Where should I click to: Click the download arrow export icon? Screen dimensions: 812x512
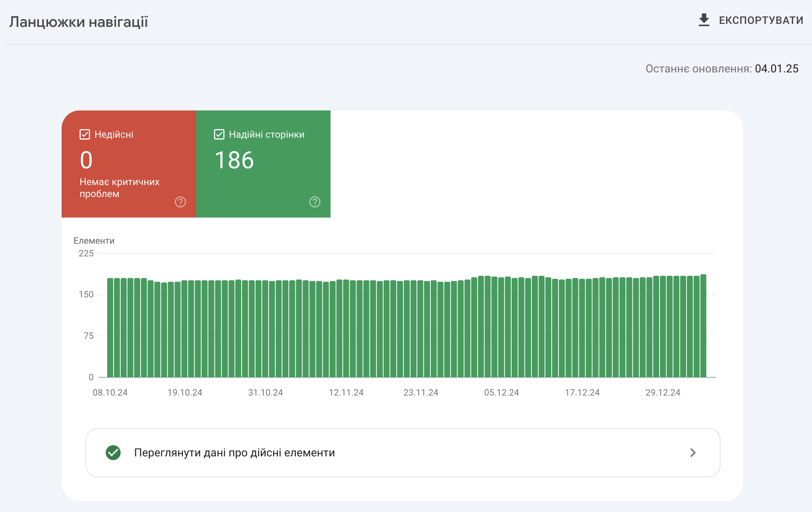click(704, 20)
